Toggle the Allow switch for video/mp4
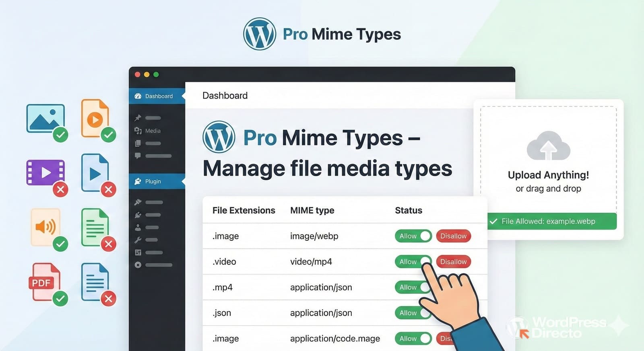 pyautogui.click(x=413, y=262)
